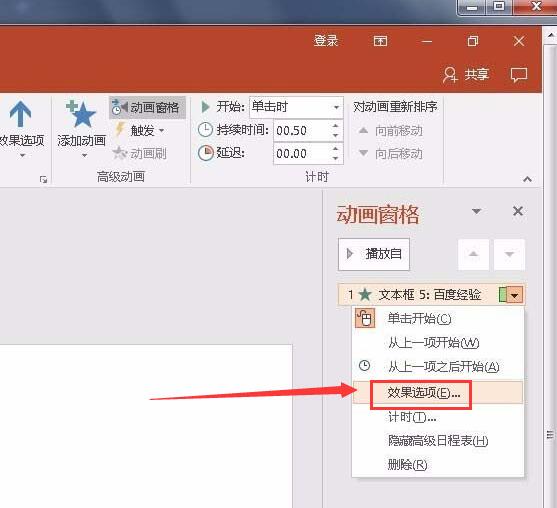Open the Start (开始) combo box showing 单击时

pyautogui.click(x=296, y=107)
